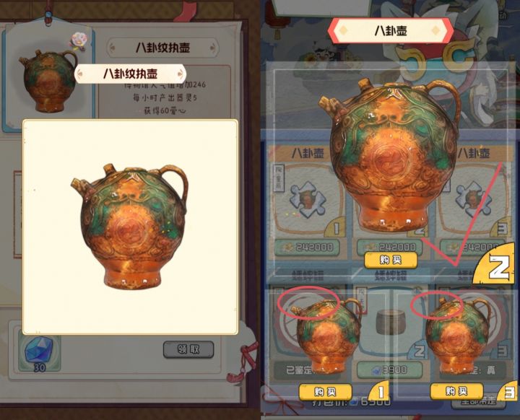Screen dimensions: 520x420
Task: Click the blue gem icon showing 30
Action: click(x=39, y=354)
